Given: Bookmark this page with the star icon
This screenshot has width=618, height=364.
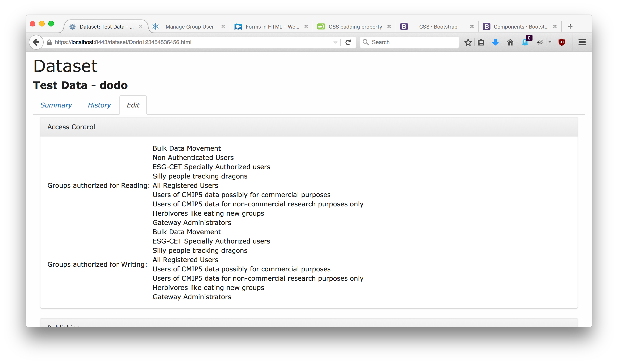Looking at the screenshot, I should [468, 42].
